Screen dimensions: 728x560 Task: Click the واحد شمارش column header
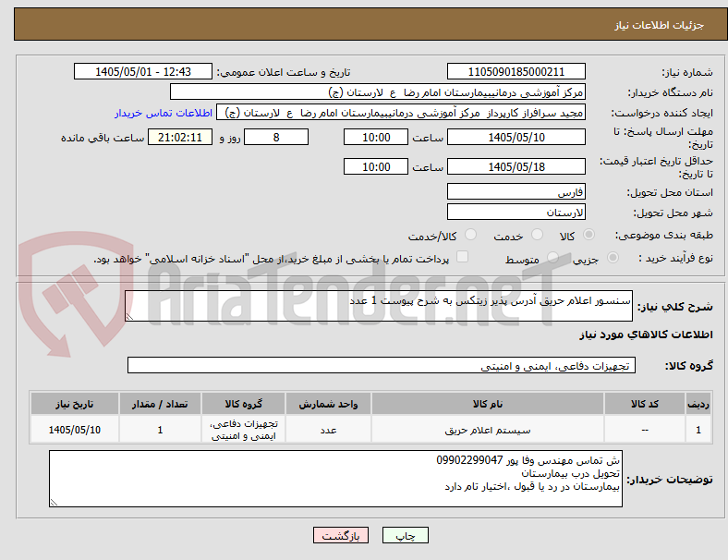click(328, 404)
